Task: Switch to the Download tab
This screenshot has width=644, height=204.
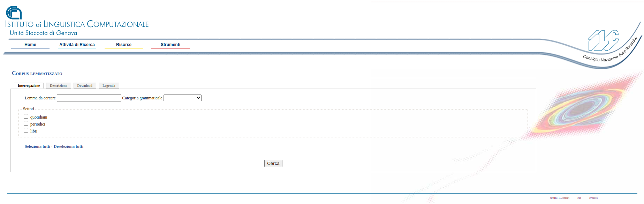Action: 85,86
